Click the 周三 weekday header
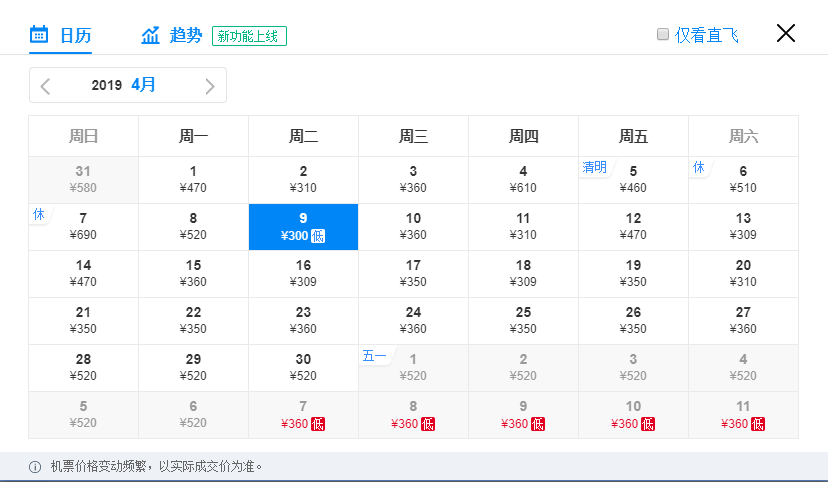828x482 pixels. click(x=413, y=136)
